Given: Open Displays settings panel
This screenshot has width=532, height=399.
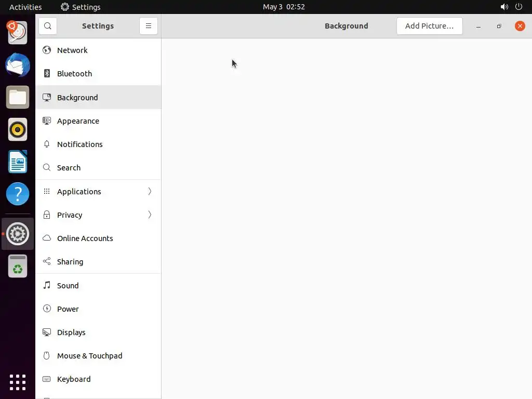Looking at the screenshot, I should (x=98, y=332).
